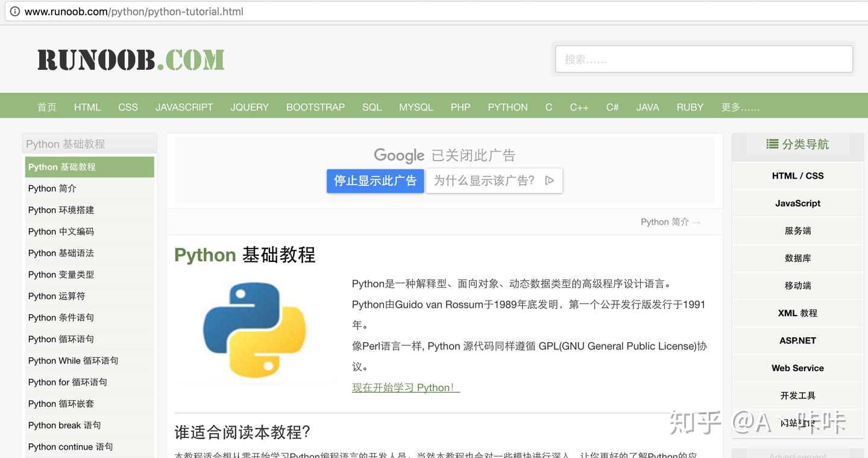
Task: Open the 更多…… dropdown in the navigation bar
Action: (x=740, y=107)
